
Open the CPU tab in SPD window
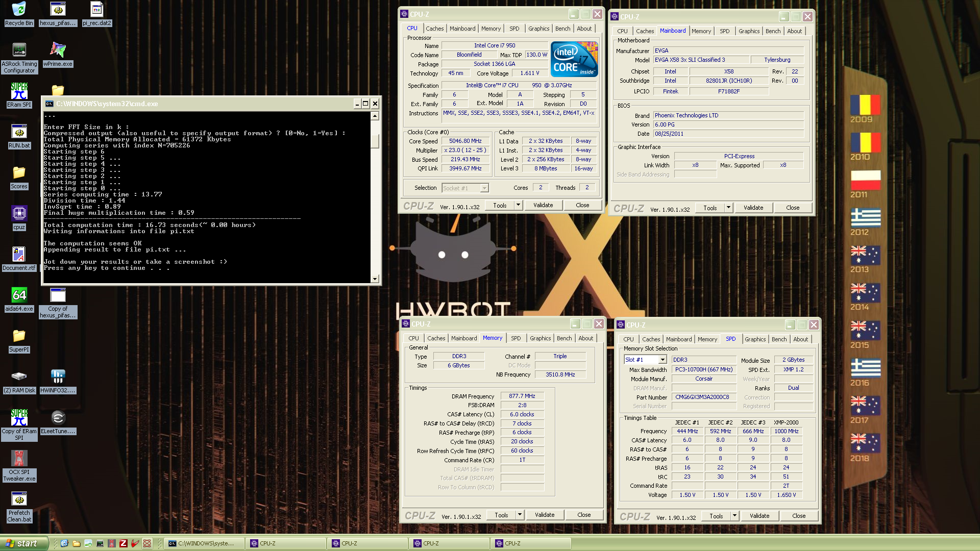pyautogui.click(x=628, y=339)
